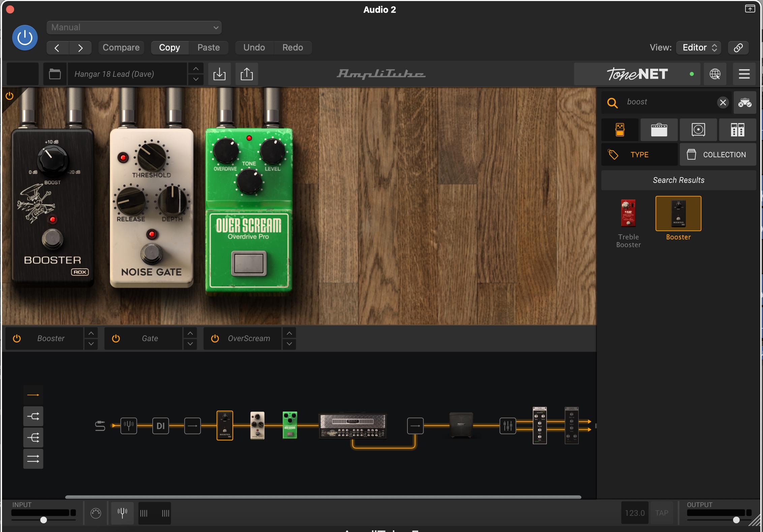Image resolution: width=763 pixels, height=532 pixels.
Task: Click Gate slot down chevron
Action: coord(190,344)
